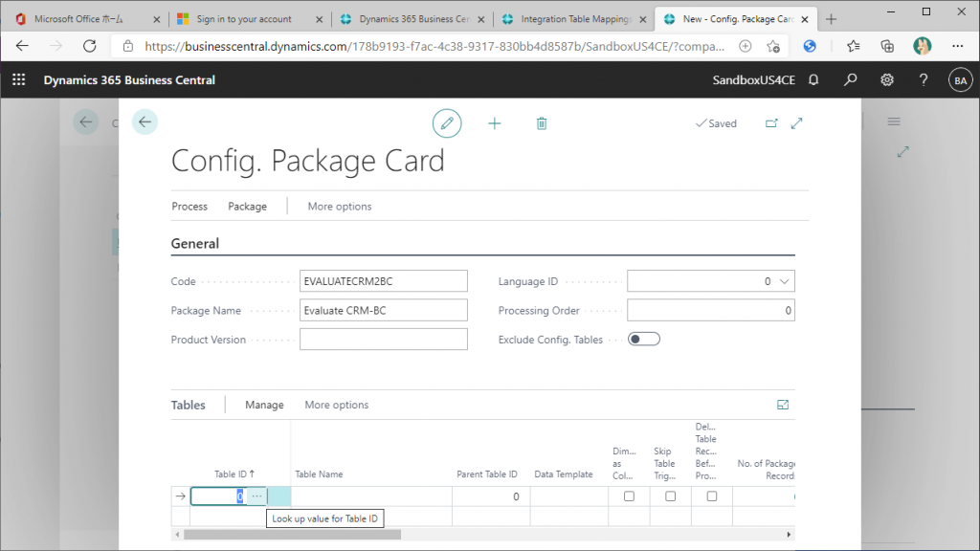Image resolution: width=980 pixels, height=551 pixels.
Task: Collapse the General section heading
Action: coord(195,244)
